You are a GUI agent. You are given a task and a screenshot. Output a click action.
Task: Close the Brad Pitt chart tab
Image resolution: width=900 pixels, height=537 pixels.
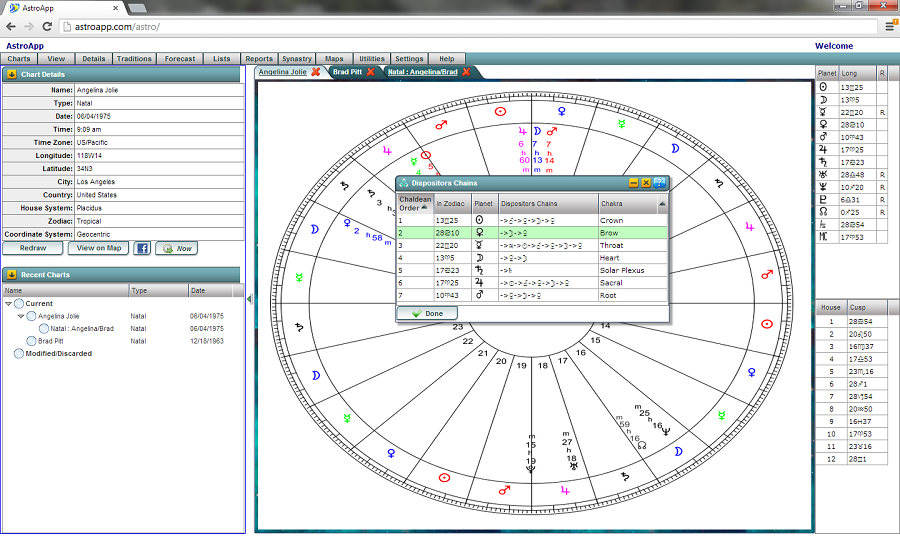(x=371, y=72)
